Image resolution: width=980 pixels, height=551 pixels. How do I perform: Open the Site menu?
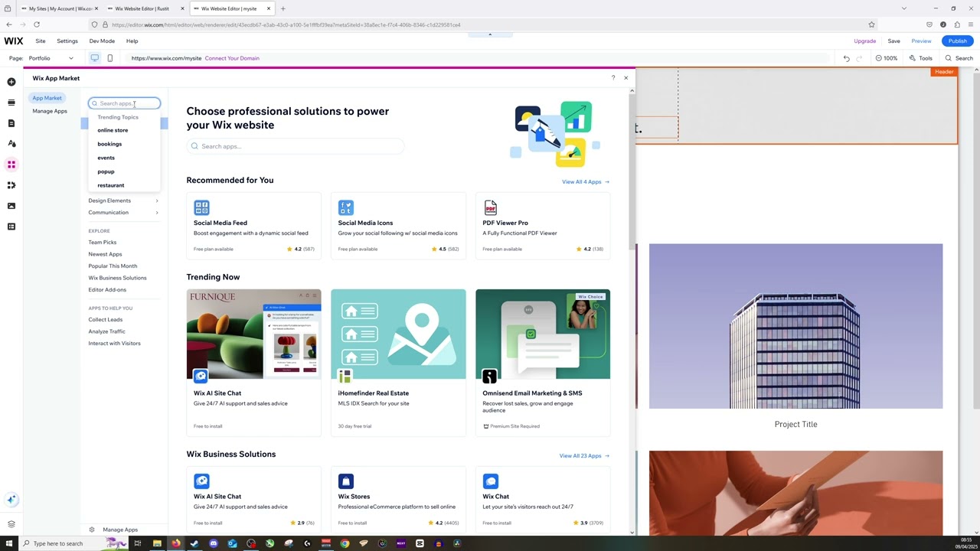[x=41, y=41]
